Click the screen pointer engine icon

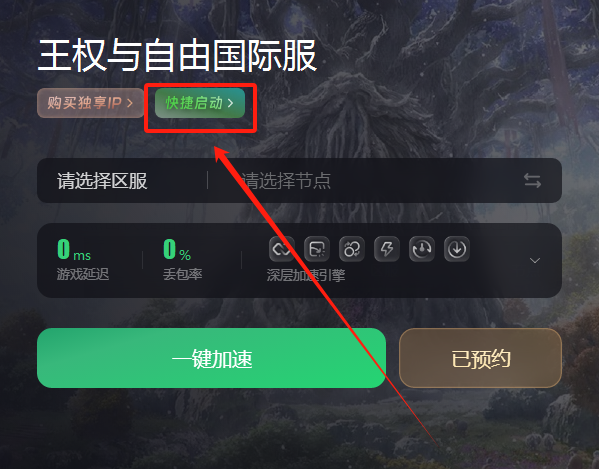317,249
